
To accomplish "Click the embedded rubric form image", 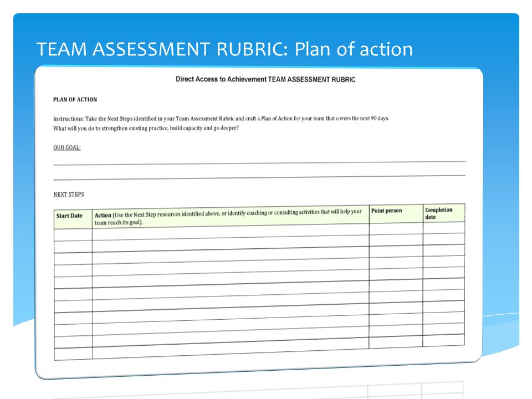I will coord(259,222).
